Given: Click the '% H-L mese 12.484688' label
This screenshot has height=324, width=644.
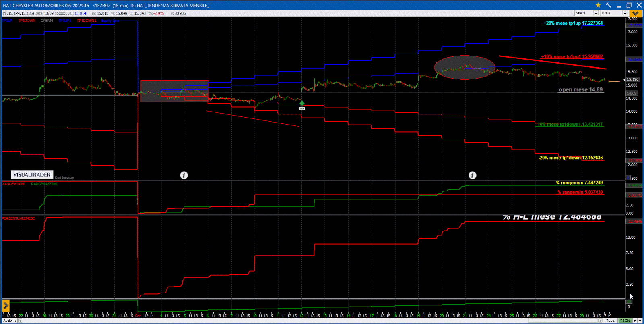Looking at the screenshot, I should [x=552, y=217].
